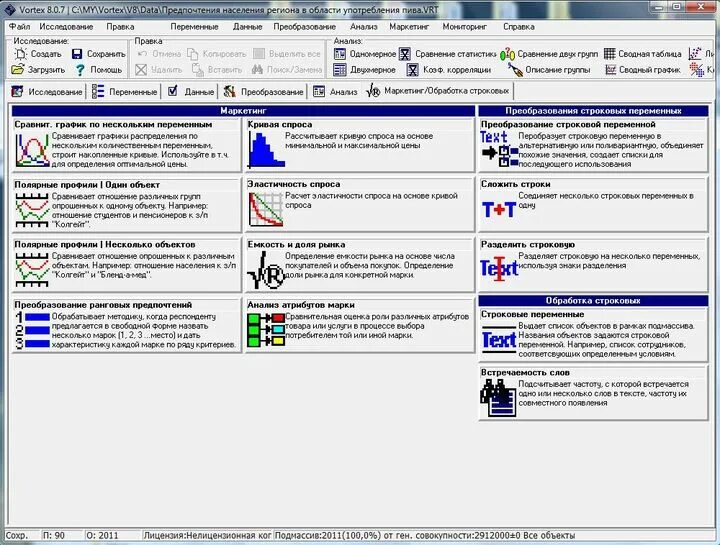This screenshot has width=720, height=545.
Task: Open Сравнит. график multi-curve chart icon
Action: point(32,150)
